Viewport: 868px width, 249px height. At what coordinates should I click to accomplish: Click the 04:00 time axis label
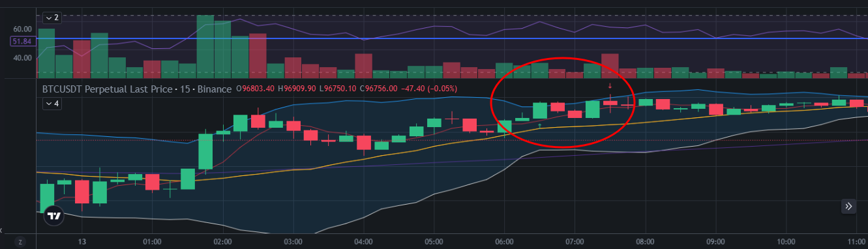pyautogui.click(x=363, y=241)
